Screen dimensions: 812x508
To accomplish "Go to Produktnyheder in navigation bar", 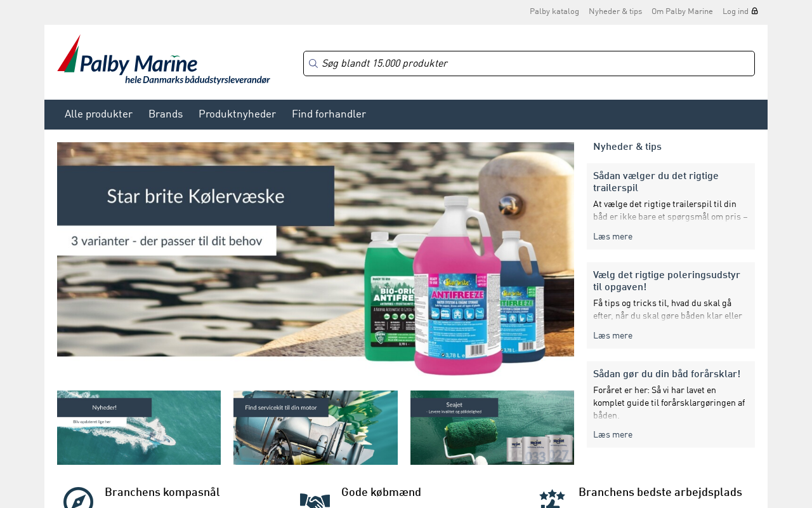I will (237, 114).
